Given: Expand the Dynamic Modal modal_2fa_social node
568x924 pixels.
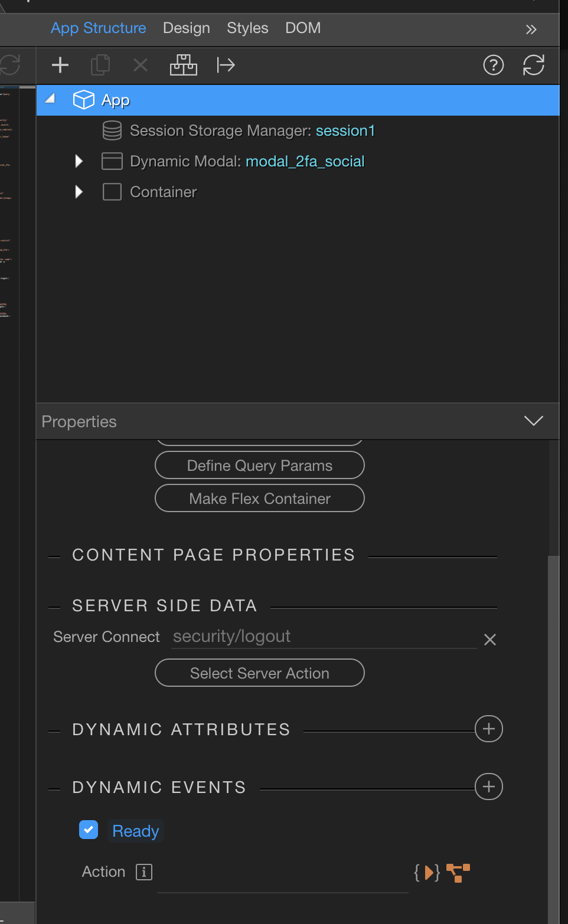Looking at the screenshot, I should pyautogui.click(x=79, y=161).
